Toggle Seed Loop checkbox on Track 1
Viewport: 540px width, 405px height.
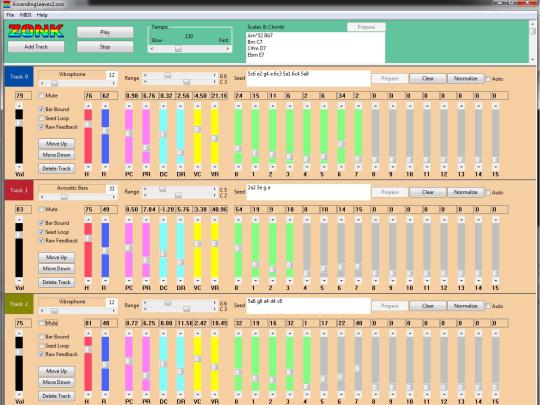(42, 232)
